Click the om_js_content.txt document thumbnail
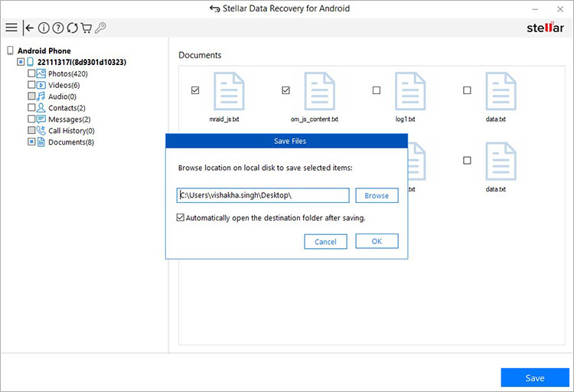The height and width of the screenshot is (392, 574). 320,91
